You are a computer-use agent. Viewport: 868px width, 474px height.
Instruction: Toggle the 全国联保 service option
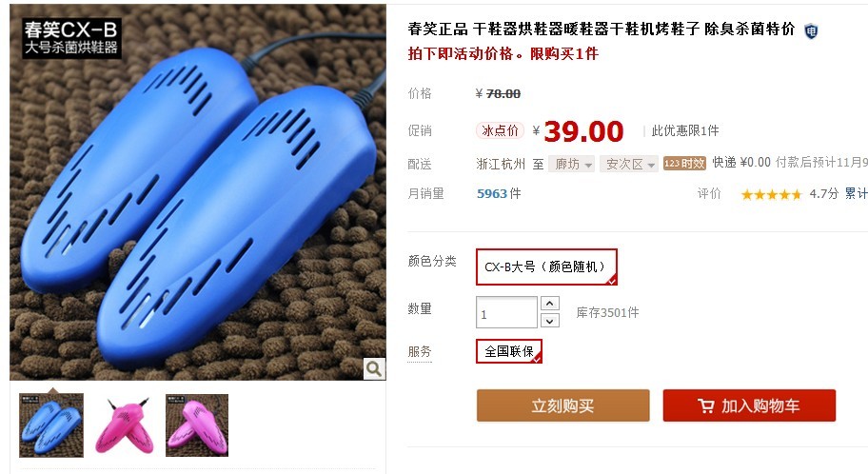pyautogui.click(x=509, y=351)
